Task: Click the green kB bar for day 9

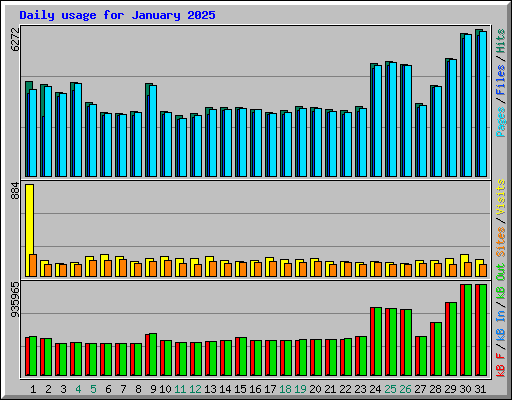Action: (x=153, y=355)
